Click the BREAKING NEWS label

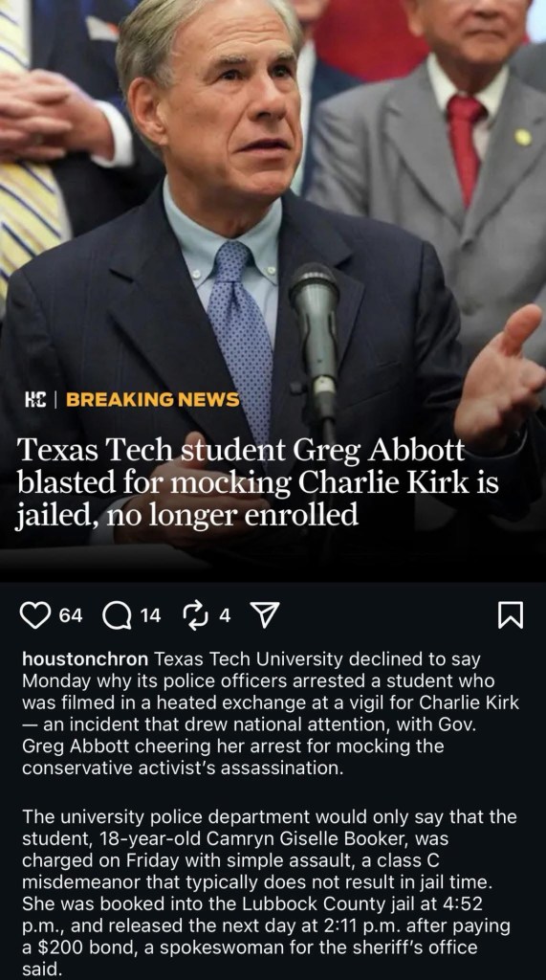152,399
